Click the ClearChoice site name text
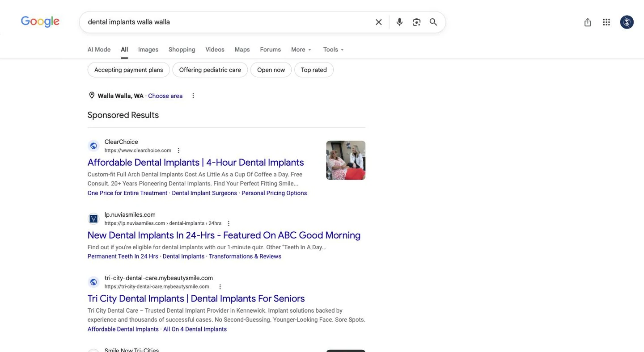 point(121,142)
